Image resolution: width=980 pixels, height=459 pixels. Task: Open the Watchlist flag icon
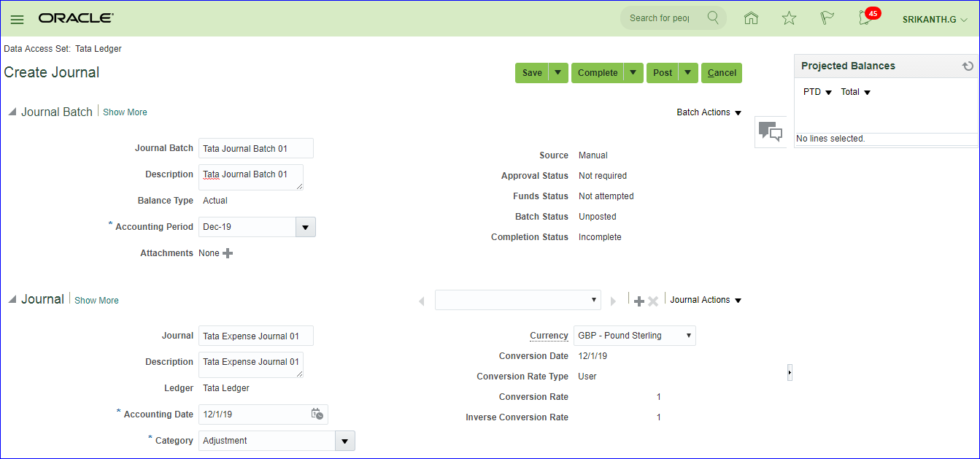(x=827, y=18)
